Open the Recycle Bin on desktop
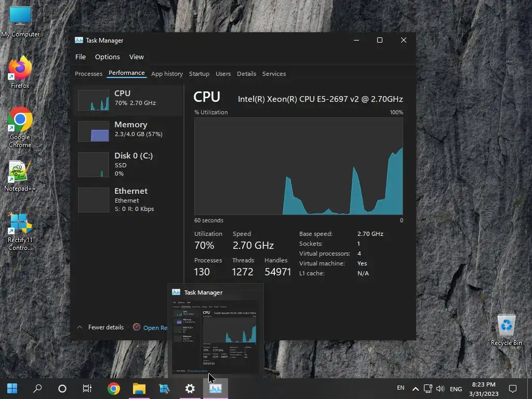 506,330
